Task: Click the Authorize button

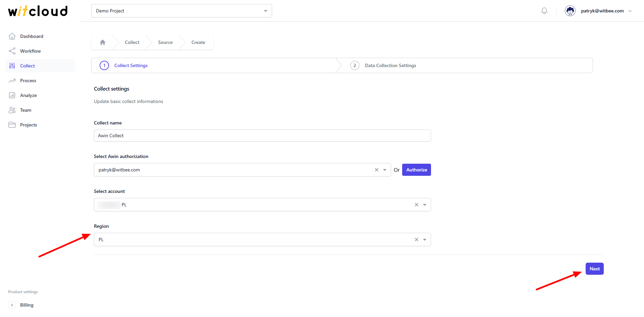Action: click(417, 170)
